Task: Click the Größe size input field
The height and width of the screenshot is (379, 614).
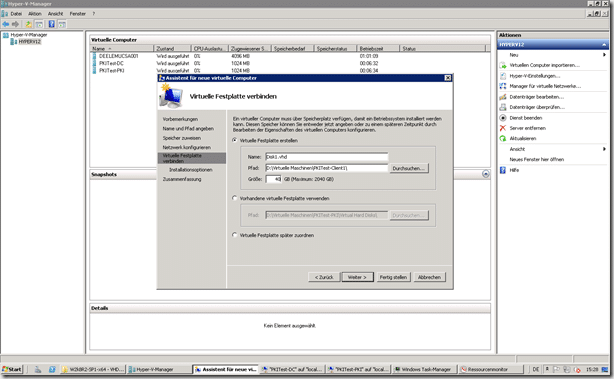Action: 273,179
